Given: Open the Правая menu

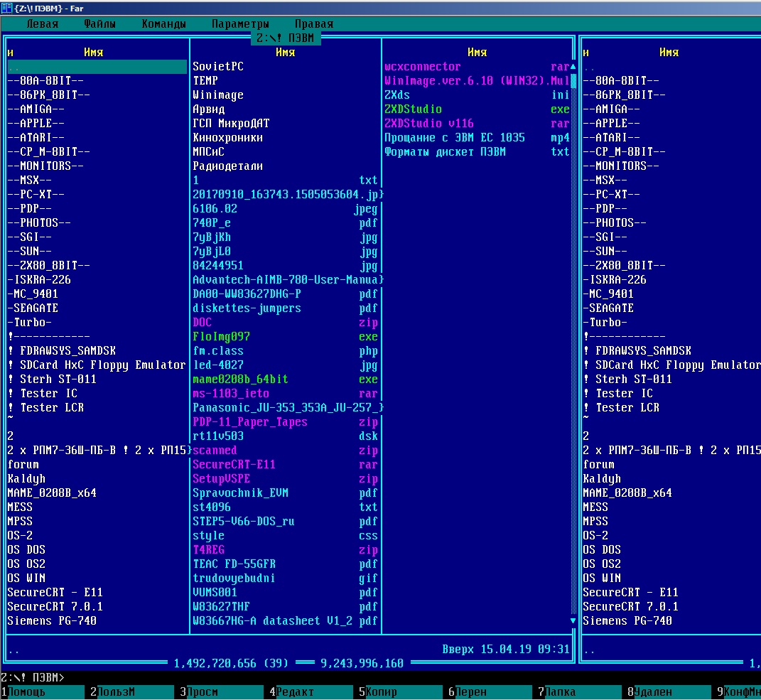Looking at the screenshot, I should [313, 24].
